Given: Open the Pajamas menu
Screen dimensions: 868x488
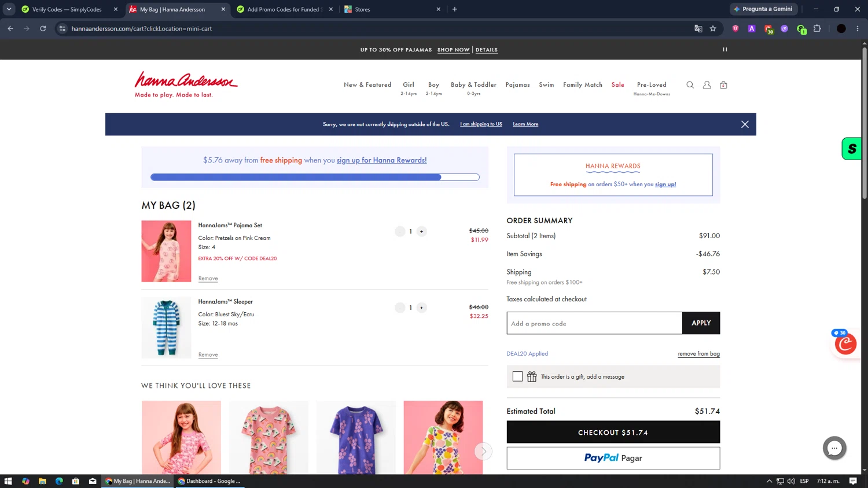Looking at the screenshot, I should pyautogui.click(x=517, y=85).
